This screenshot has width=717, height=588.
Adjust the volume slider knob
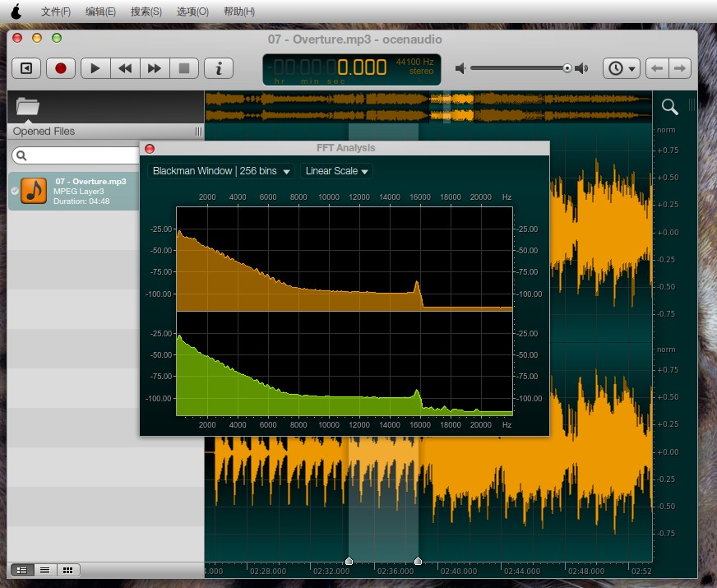tap(567, 68)
